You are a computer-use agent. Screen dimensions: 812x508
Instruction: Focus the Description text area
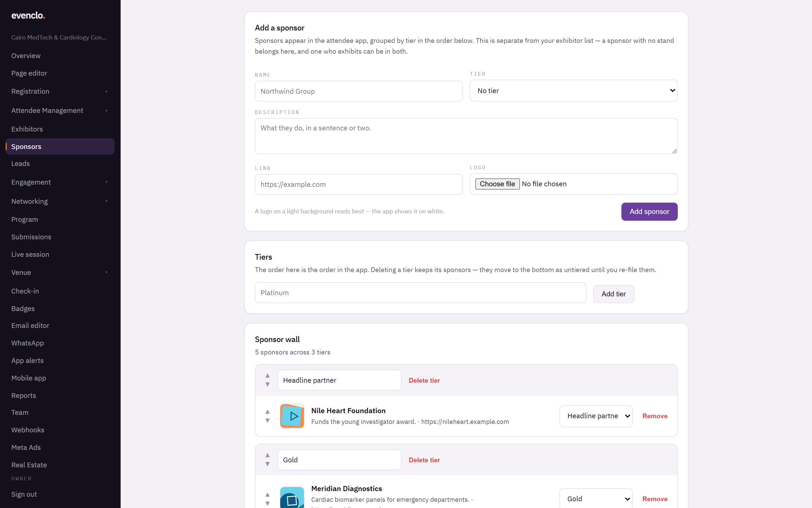(x=466, y=136)
